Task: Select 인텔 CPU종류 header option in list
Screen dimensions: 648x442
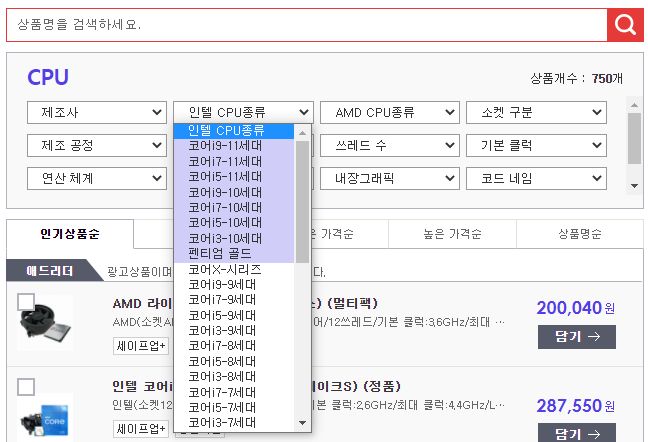Action: tap(234, 131)
